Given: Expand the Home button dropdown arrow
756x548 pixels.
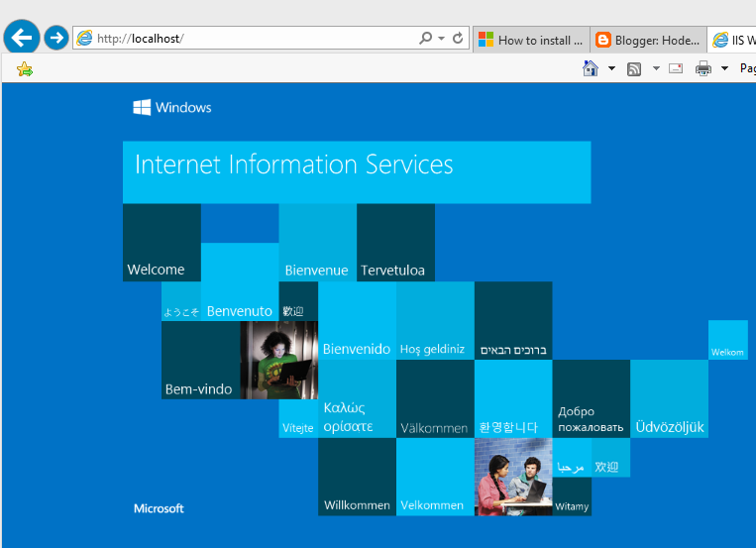Looking at the screenshot, I should [611, 68].
